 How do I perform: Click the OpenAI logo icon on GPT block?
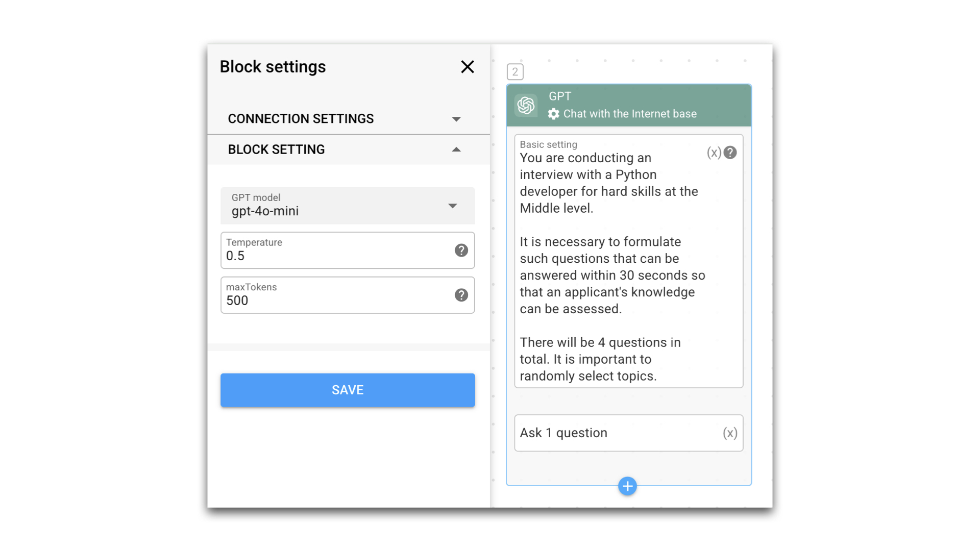526,105
